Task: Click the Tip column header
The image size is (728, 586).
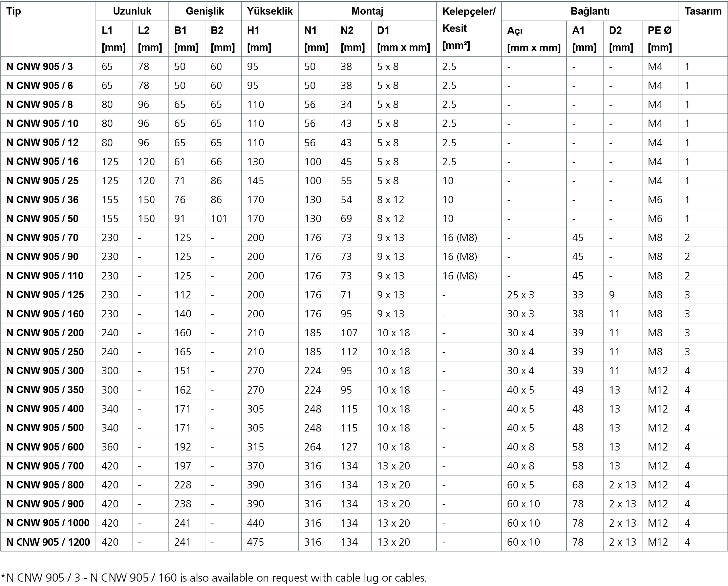Action: point(14,11)
